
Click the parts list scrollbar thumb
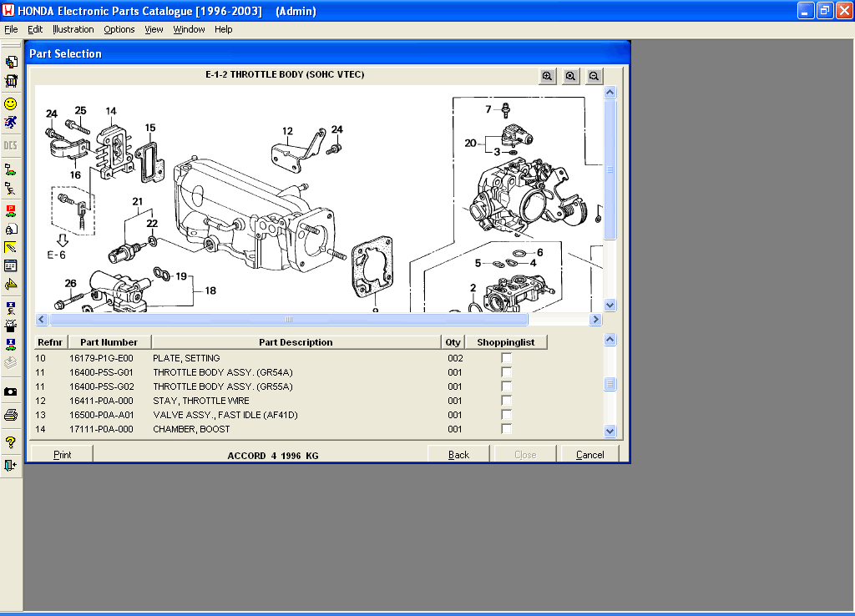[x=610, y=384]
